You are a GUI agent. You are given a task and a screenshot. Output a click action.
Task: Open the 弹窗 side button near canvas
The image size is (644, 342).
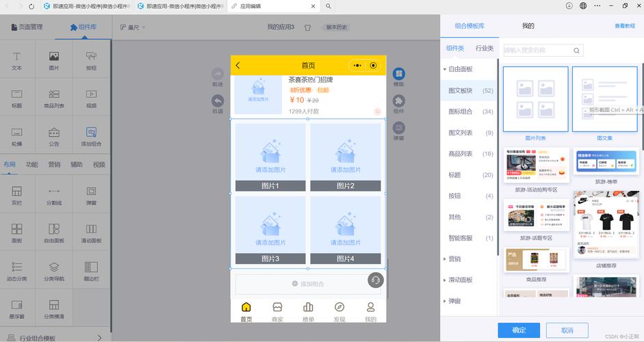[398, 128]
